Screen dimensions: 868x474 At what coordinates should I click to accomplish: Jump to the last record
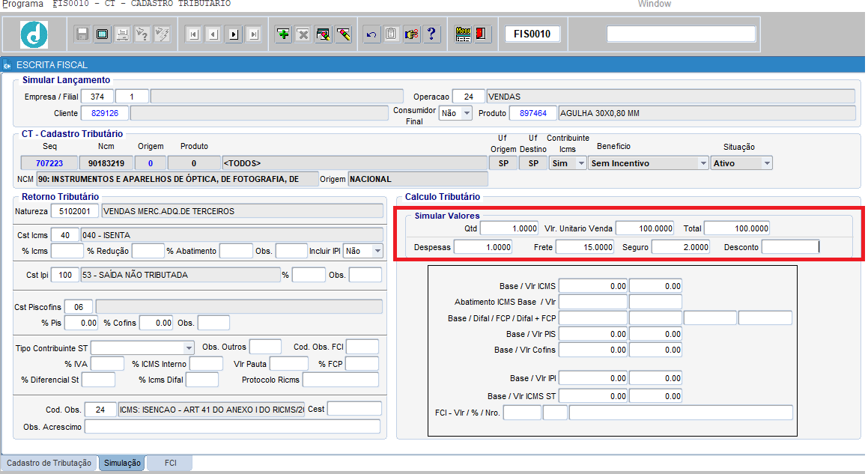(254, 34)
